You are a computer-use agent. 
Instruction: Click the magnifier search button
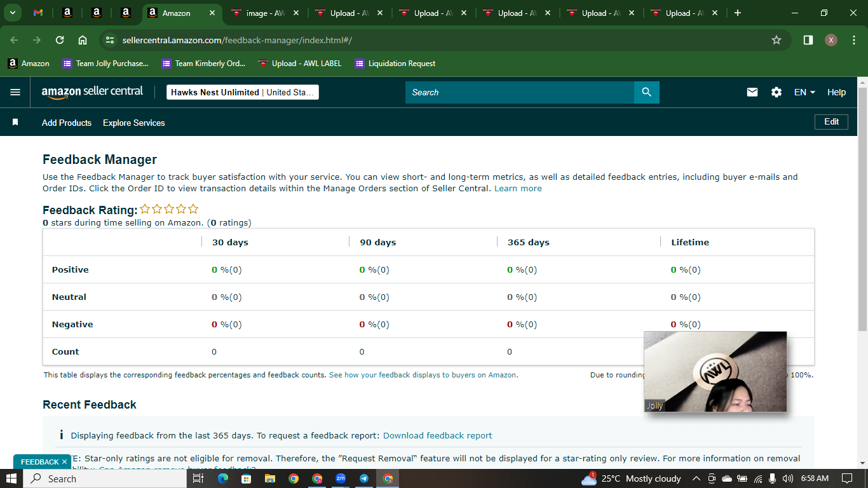coord(647,92)
